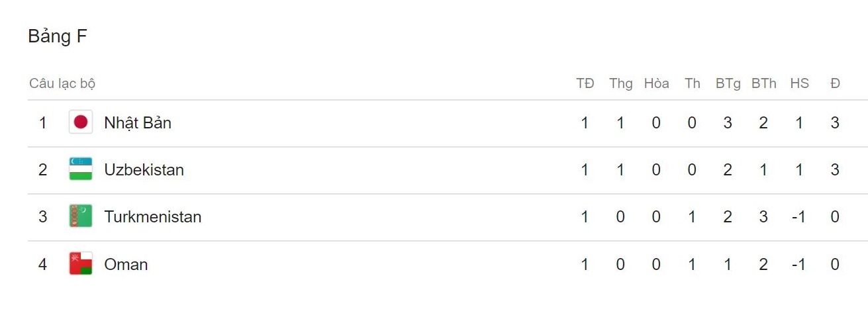This screenshot has height=315, width=868.
Task: Select the Turkmenistan team name
Action: pos(152,216)
